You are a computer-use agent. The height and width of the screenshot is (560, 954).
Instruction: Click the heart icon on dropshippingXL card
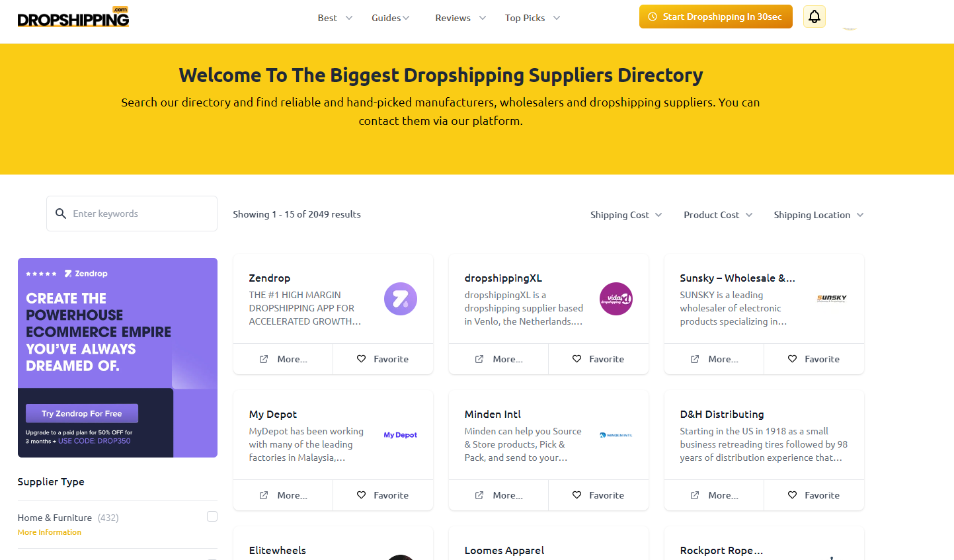click(576, 359)
